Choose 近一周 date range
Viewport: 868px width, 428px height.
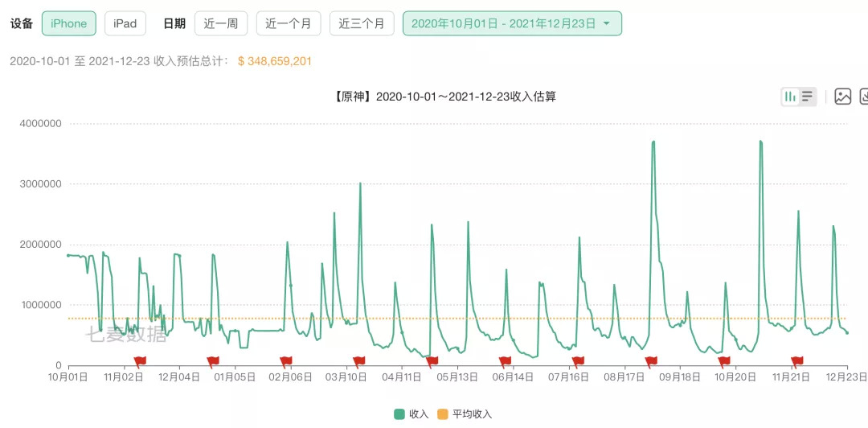[x=221, y=23]
